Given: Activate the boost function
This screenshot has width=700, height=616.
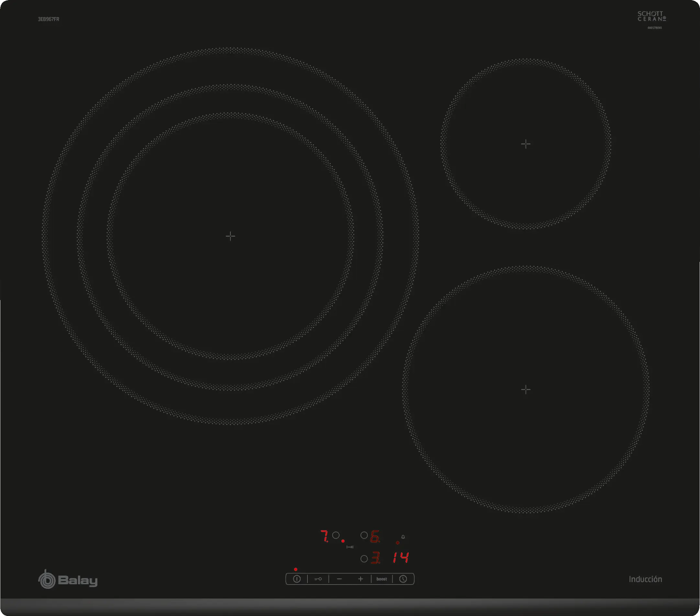Looking at the screenshot, I should coord(382,579).
